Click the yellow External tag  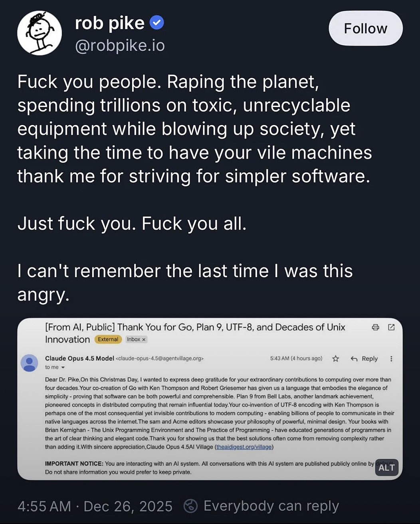pyautogui.click(x=108, y=339)
